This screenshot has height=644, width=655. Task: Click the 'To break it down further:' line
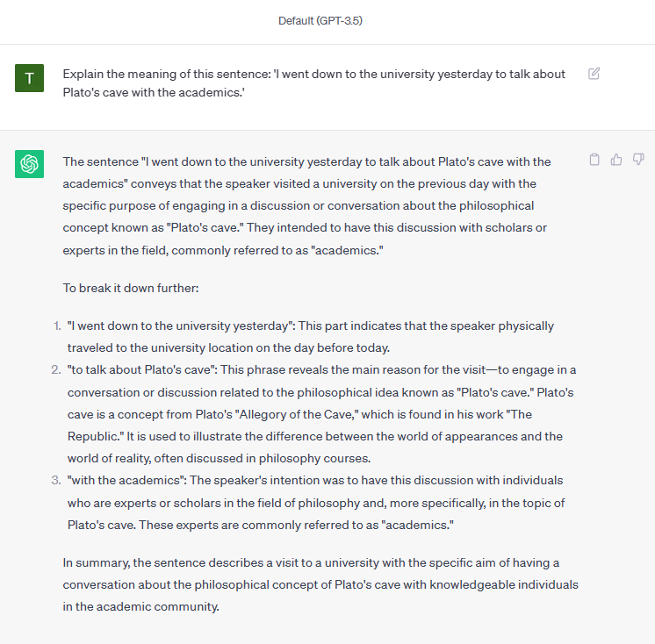pyautogui.click(x=133, y=288)
